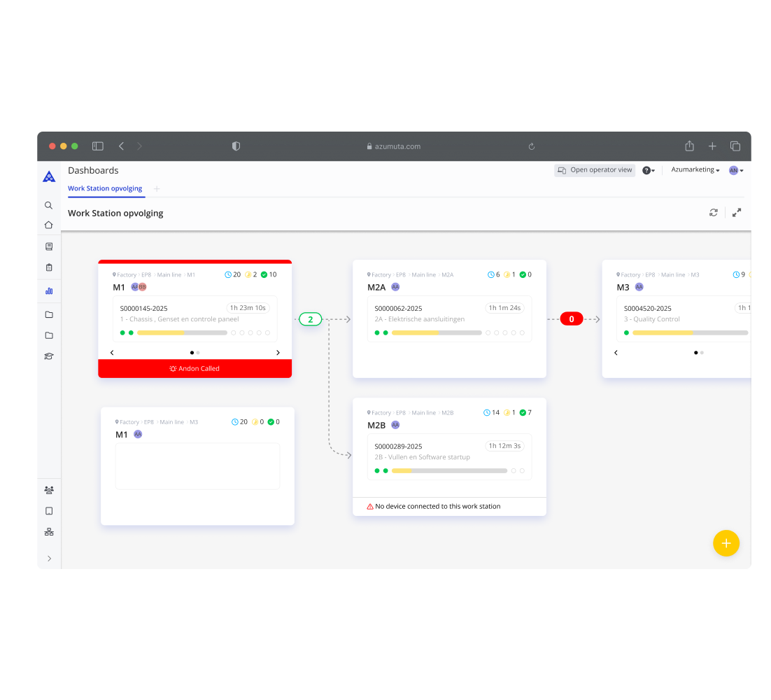Click the Andon Called alert on M1
This screenshot has height=700, width=771.
(194, 368)
